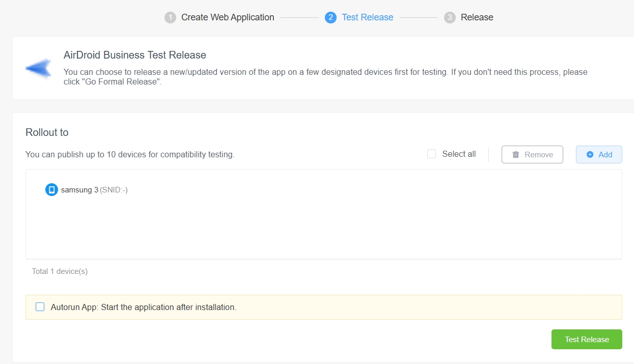Screen dimensions: 634x364
Task: Click the Add device button
Action: 599,155
